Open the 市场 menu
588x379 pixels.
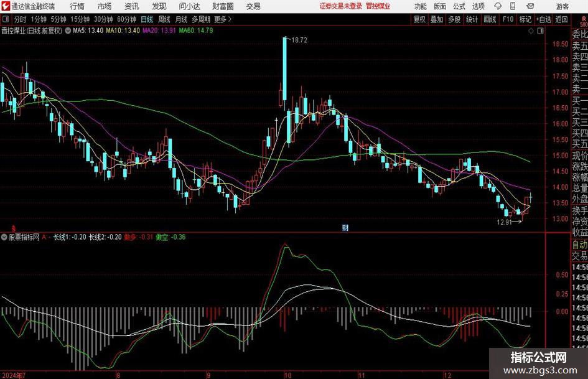point(105,6)
